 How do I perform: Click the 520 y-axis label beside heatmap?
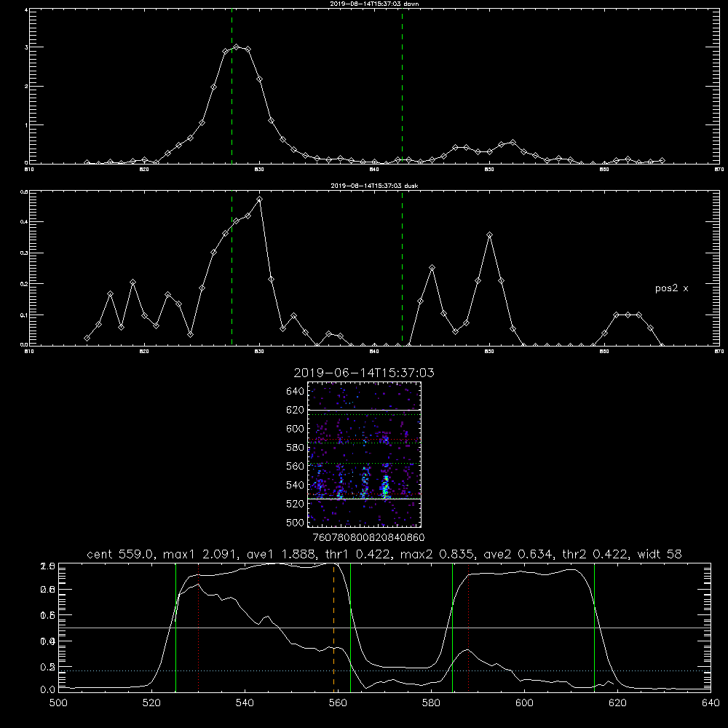[x=296, y=504]
